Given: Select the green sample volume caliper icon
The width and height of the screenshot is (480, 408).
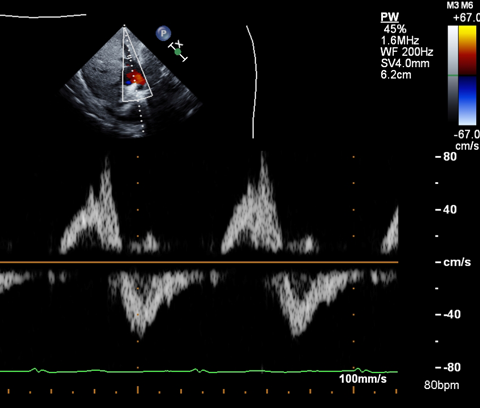Looking at the screenshot, I should click(178, 51).
